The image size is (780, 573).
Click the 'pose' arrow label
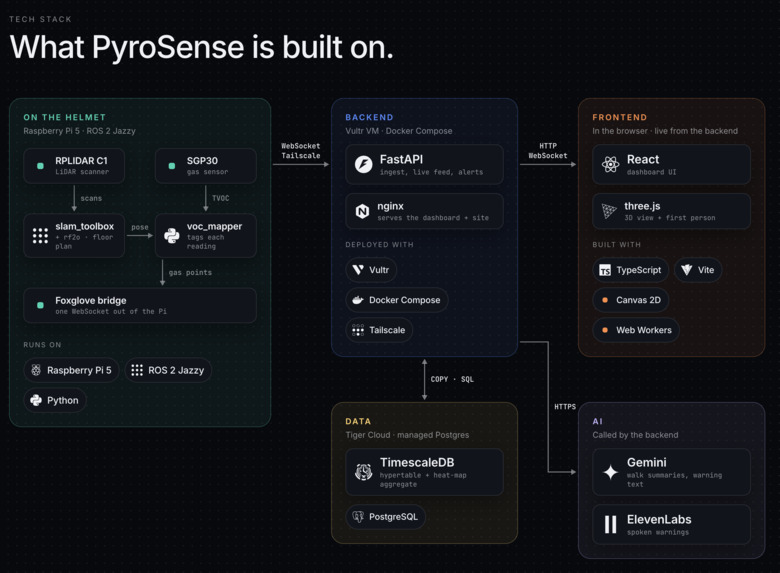(x=139, y=227)
